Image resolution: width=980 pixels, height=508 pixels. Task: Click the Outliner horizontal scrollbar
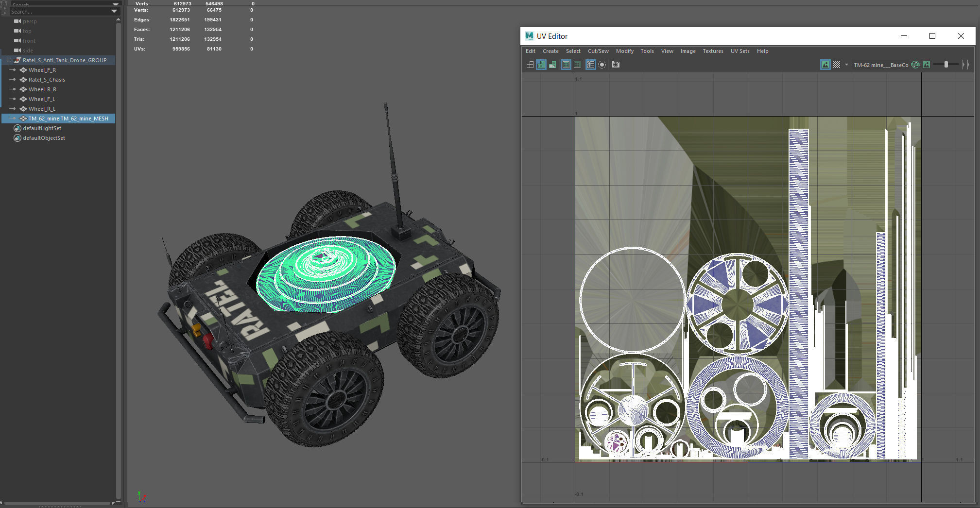[x=58, y=503]
